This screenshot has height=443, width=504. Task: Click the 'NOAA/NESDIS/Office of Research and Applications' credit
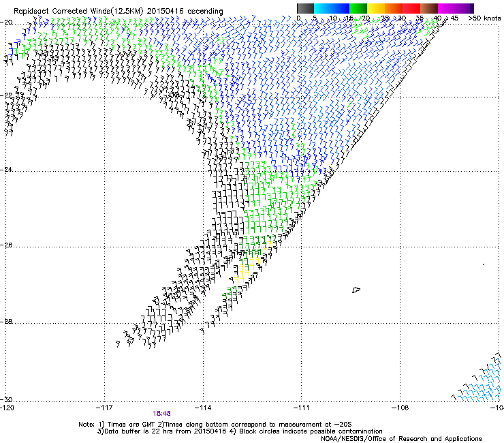point(401,439)
